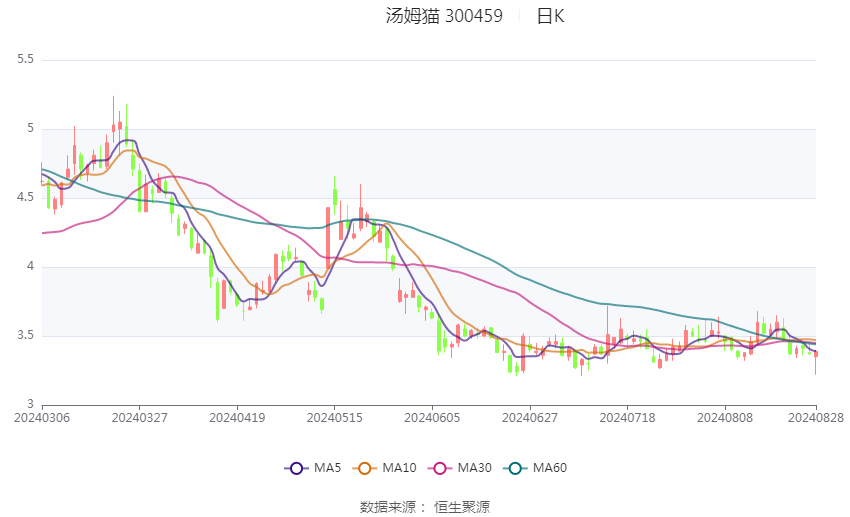Click the 3.5 y-axis value
This screenshot has height=517, width=850.
click(x=25, y=335)
